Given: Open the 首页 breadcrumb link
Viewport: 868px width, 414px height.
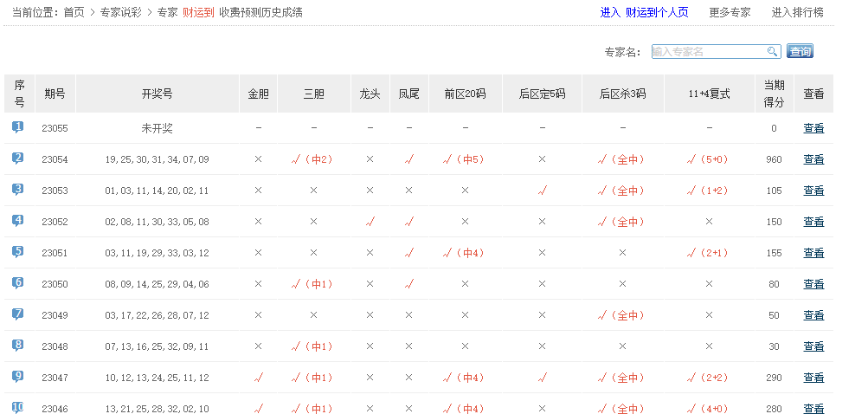Looking at the screenshot, I should point(74,13).
